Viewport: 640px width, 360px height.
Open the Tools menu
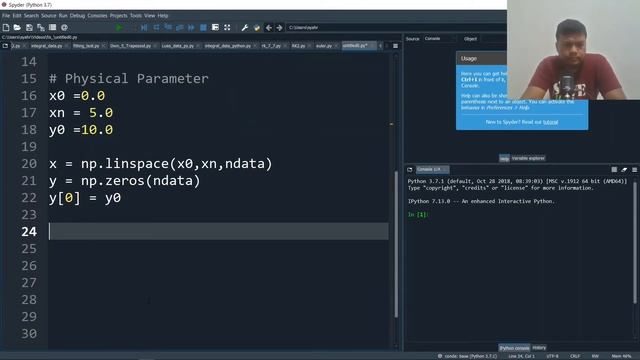[136, 16]
